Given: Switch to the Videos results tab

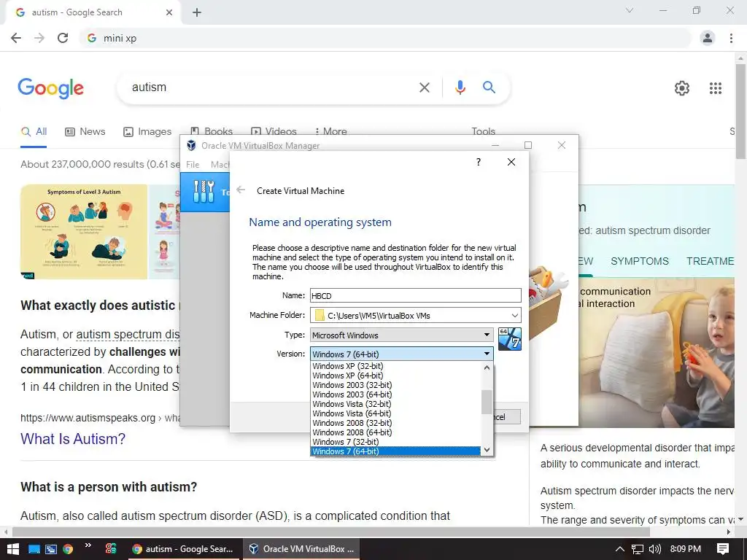Looking at the screenshot, I should [274, 131].
